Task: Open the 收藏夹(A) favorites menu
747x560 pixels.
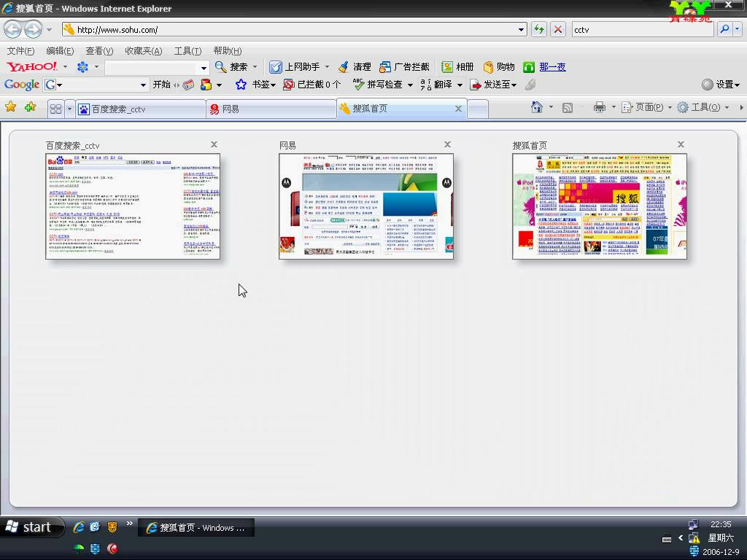Action: tap(144, 51)
